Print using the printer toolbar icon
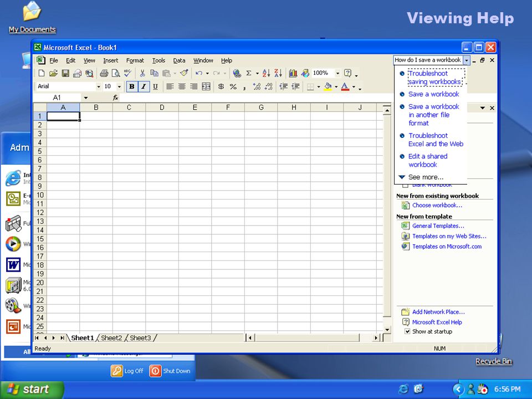 pos(104,73)
